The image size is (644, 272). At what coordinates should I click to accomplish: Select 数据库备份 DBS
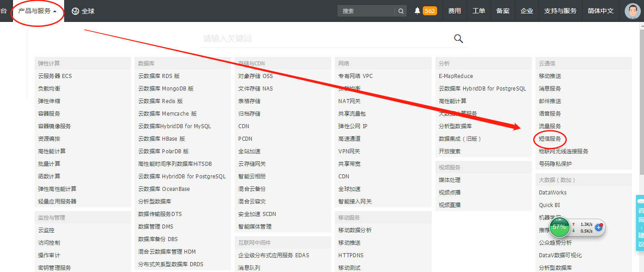pyautogui.click(x=158, y=239)
